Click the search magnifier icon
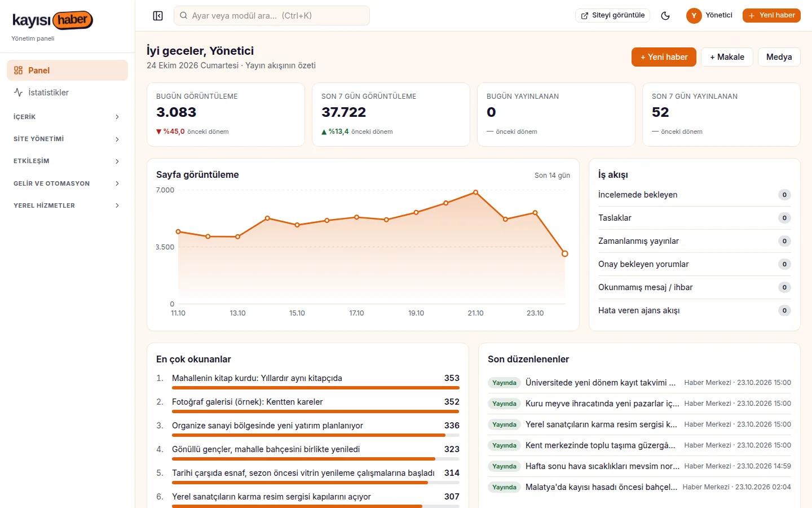This screenshot has height=508, width=812. point(184,16)
